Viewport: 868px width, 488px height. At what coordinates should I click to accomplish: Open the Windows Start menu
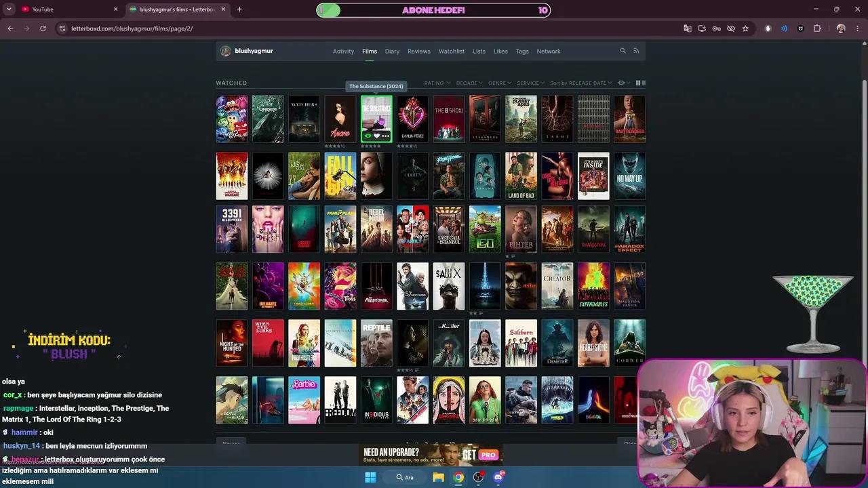pyautogui.click(x=370, y=477)
